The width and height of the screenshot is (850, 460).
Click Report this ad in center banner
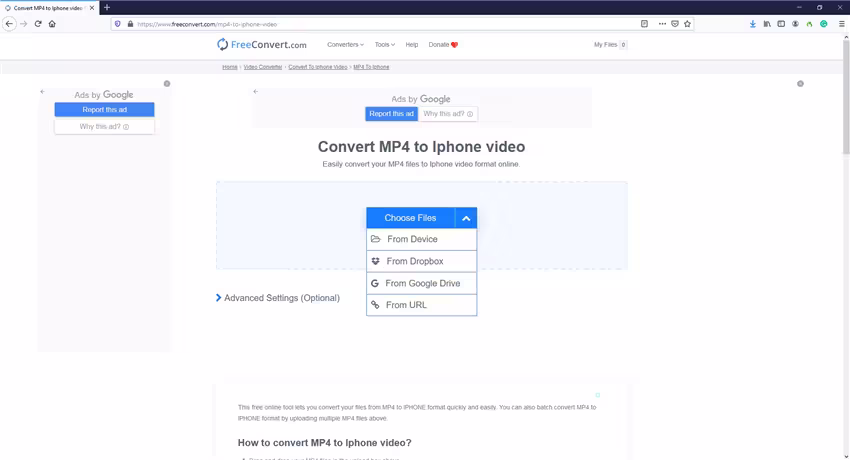click(x=391, y=114)
